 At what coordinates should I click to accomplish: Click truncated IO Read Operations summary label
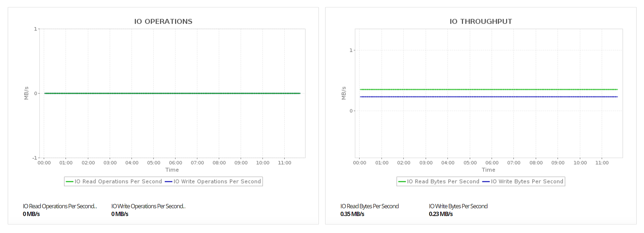(x=60, y=206)
